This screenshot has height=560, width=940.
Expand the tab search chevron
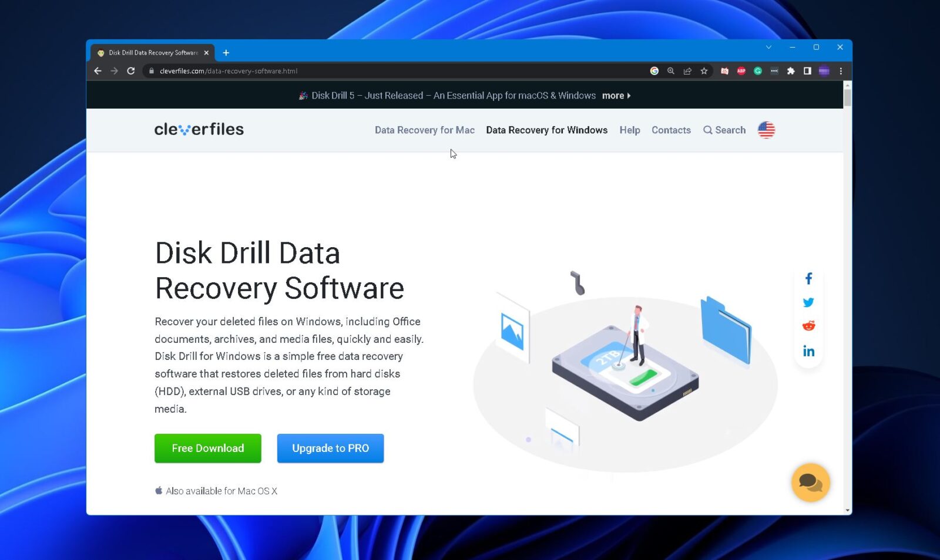click(768, 47)
